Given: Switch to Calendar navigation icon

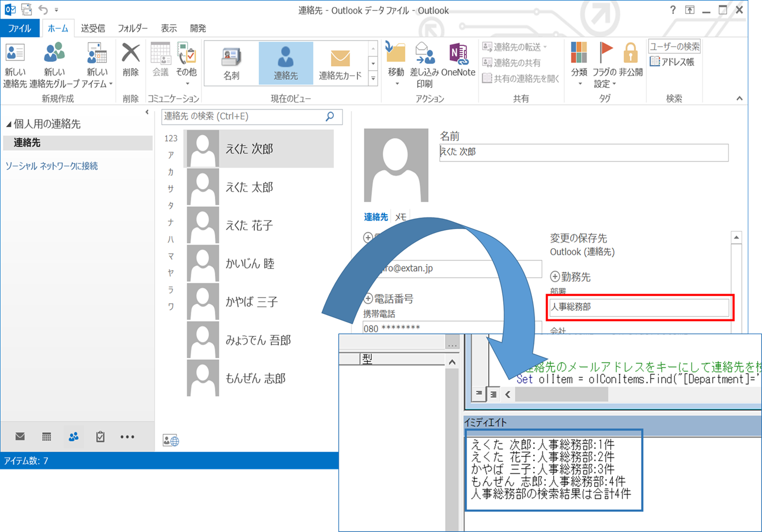Looking at the screenshot, I should (47, 437).
